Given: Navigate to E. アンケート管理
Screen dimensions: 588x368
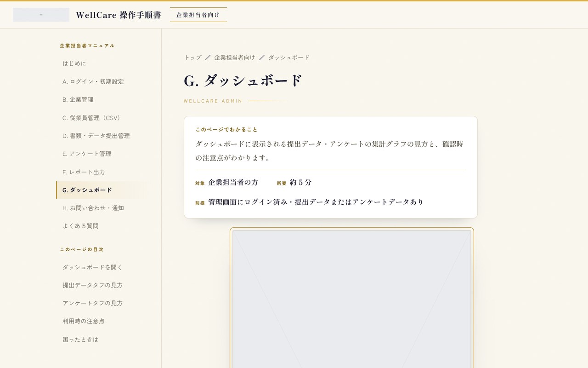Looking at the screenshot, I should [102, 154].
